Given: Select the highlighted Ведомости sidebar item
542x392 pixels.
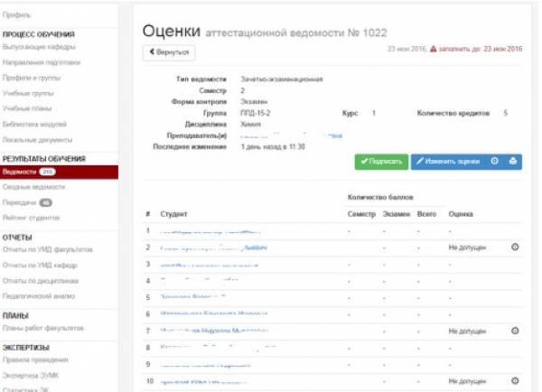Looking at the screenshot, I should pyautogui.click(x=59, y=172).
